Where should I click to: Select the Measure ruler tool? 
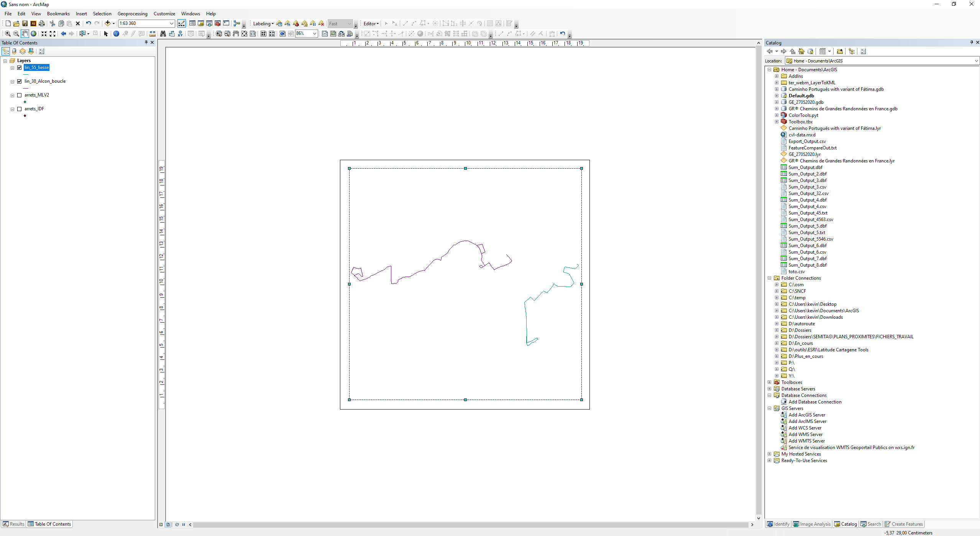point(153,34)
